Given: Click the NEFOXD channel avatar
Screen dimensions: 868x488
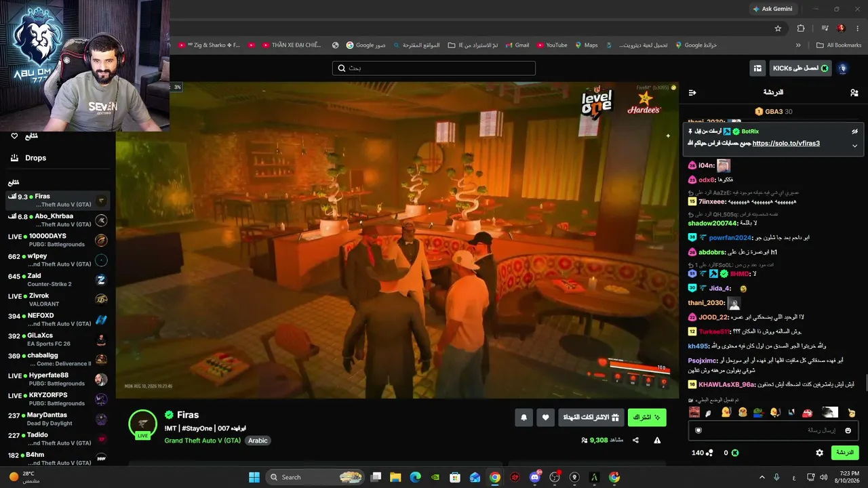Looking at the screenshot, I should click(101, 320).
